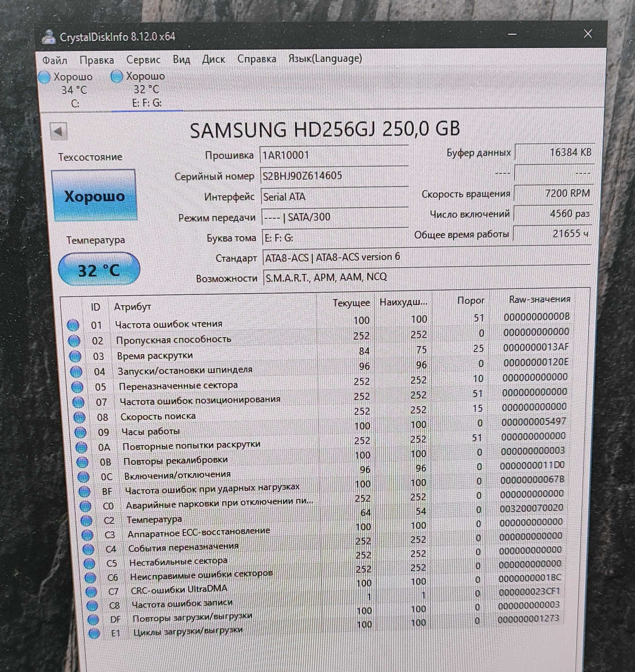Open the Правка menu
Screen dimensions: 635x672
click(x=97, y=60)
